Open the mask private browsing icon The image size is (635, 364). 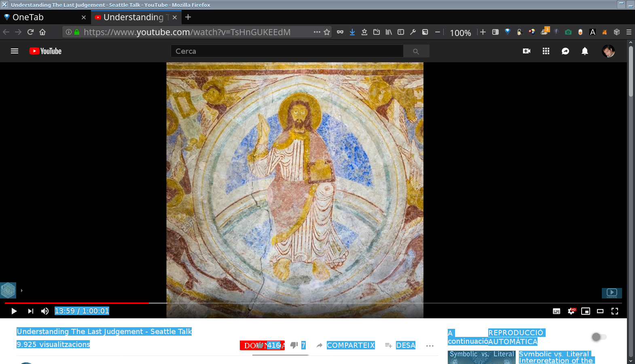click(x=340, y=32)
